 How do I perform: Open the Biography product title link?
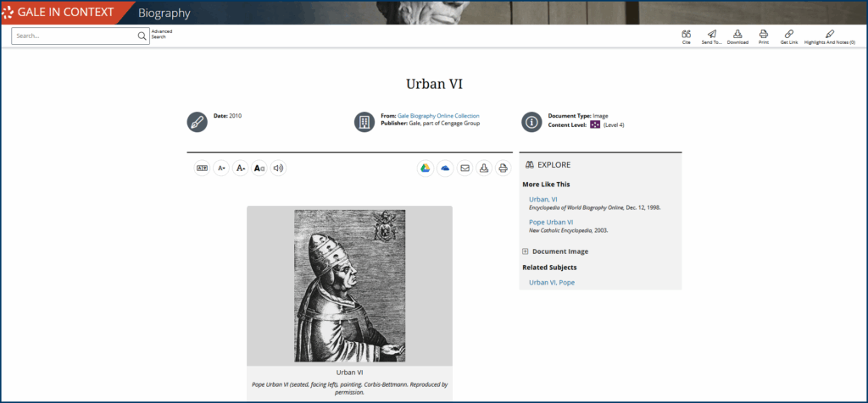164,13
